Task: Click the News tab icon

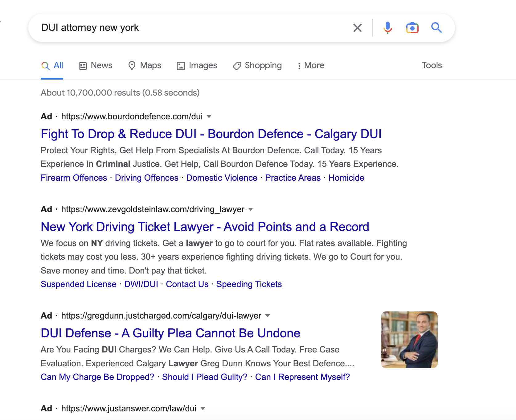Action: click(x=82, y=65)
